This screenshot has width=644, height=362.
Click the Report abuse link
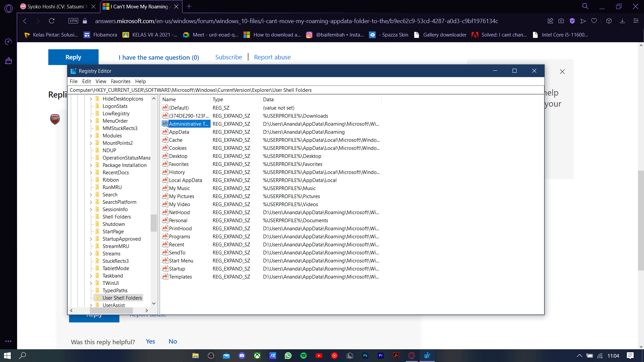[x=272, y=57]
